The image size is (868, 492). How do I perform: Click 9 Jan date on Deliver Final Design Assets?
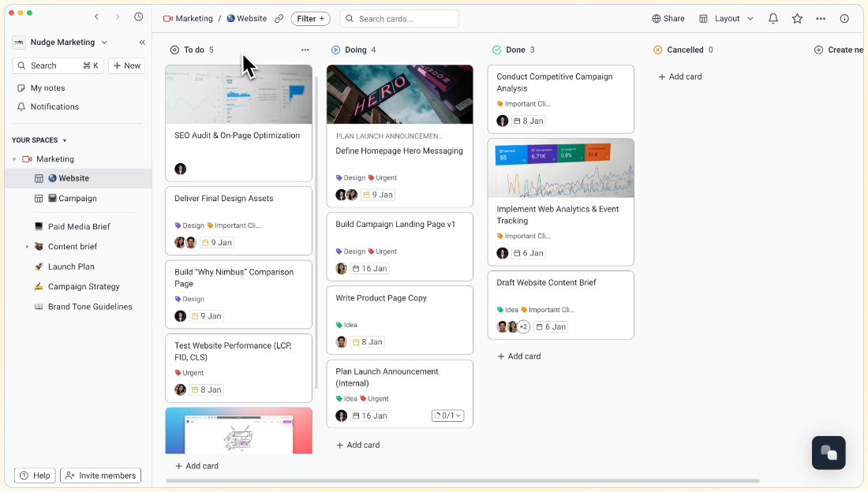pos(216,242)
